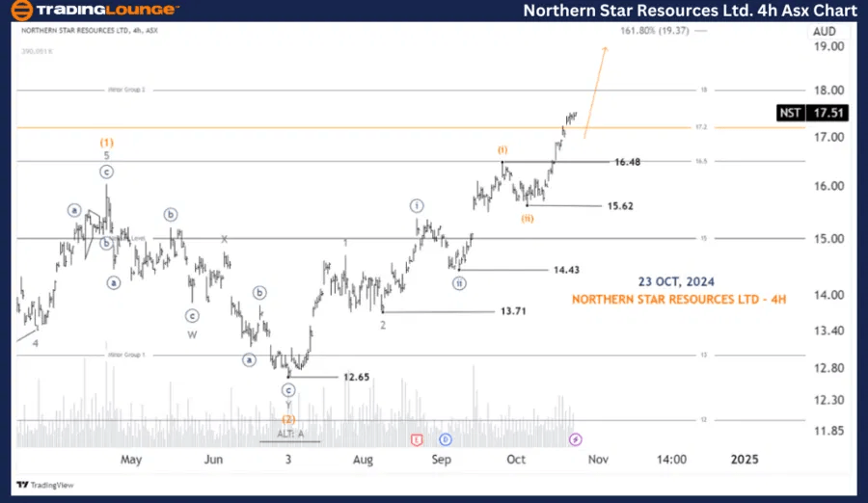Click the circled c wave label near the 12.65 low
The width and height of the screenshot is (868, 503).
pyautogui.click(x=288, y=390)
